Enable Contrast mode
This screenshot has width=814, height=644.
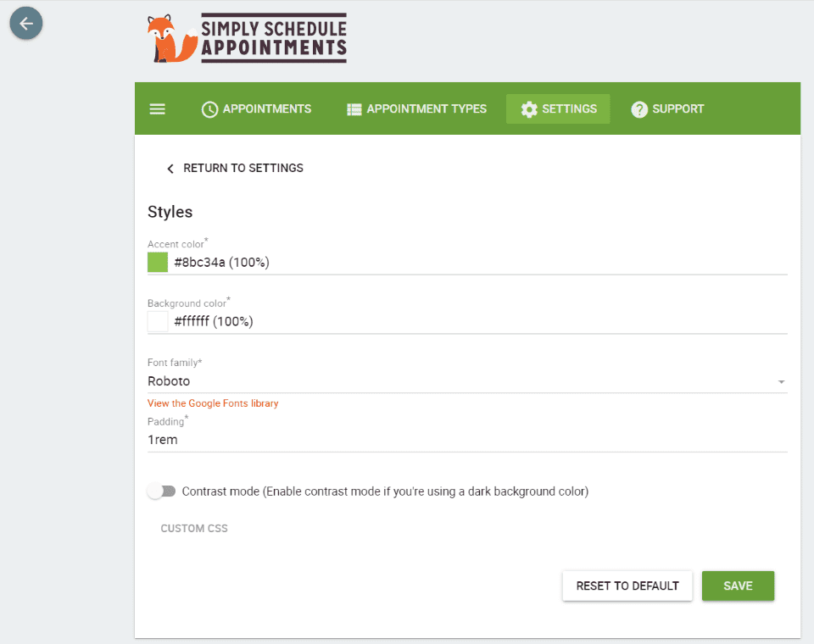pyautogui.click(x=161, y=491)
